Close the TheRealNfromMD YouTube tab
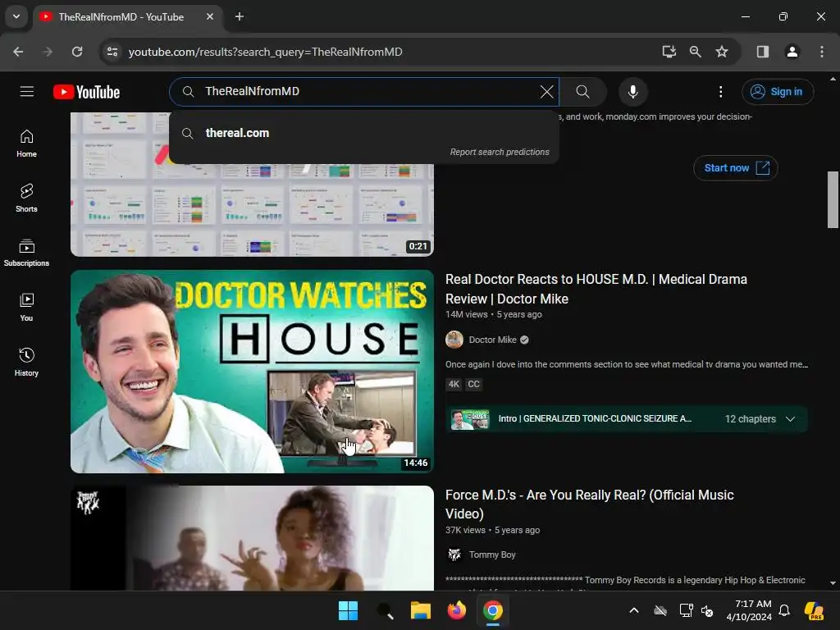 coord(210,16)
